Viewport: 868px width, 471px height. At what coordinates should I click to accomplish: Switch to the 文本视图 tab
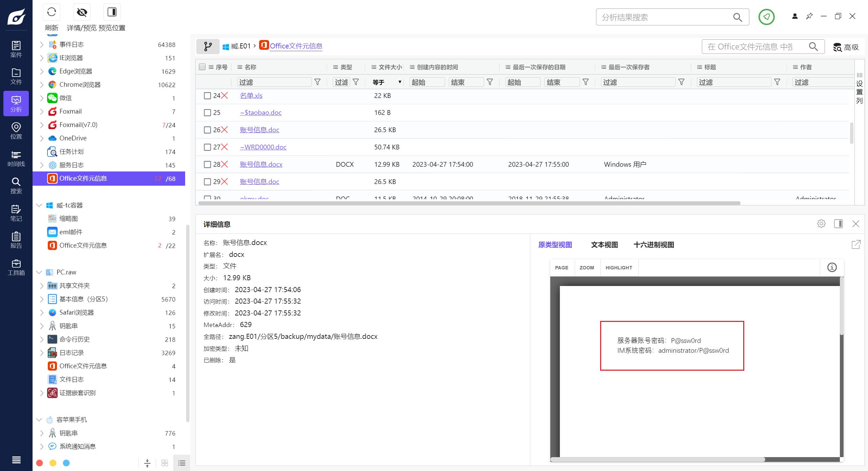[x=604, y=245]
